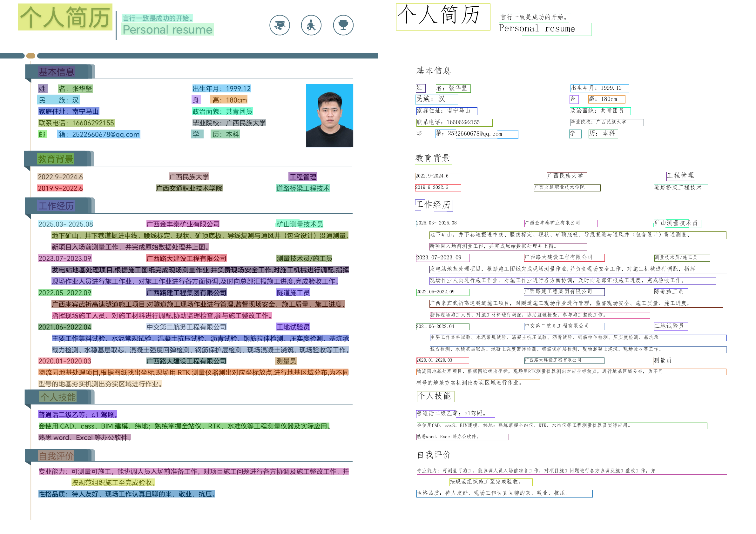Select the 基本信息 section banner on left resume
The width and height of the screenshot is (756, 534).
click(x=57, y=72)
